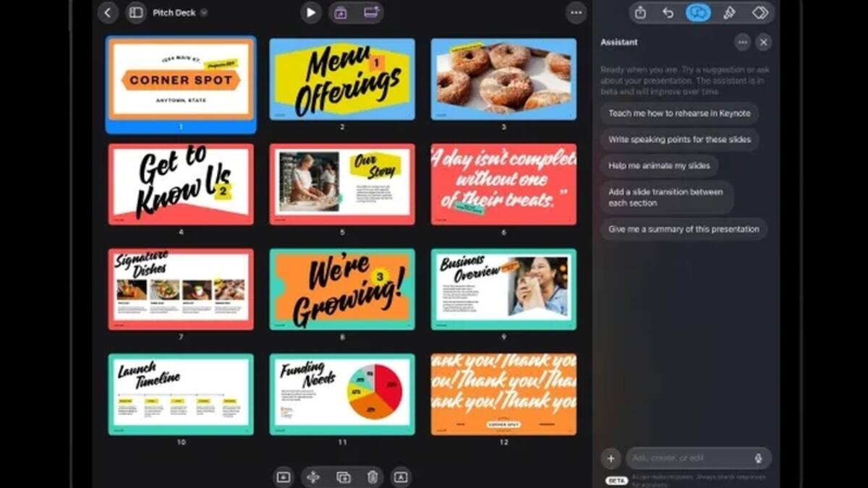Select slide 1 "Corner Spot" thumbnail
Viewport: 868px width, 488px height.
181,80
